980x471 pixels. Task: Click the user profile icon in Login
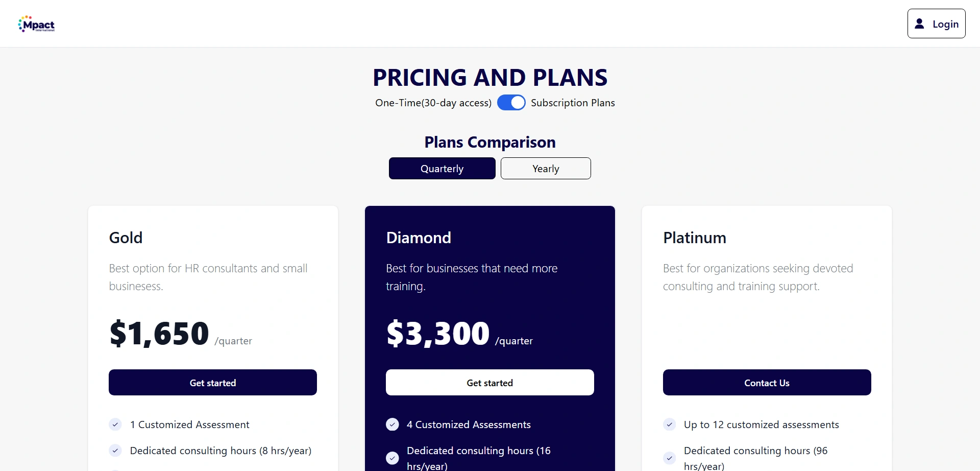pyautogui.click(x=919, y=23)
